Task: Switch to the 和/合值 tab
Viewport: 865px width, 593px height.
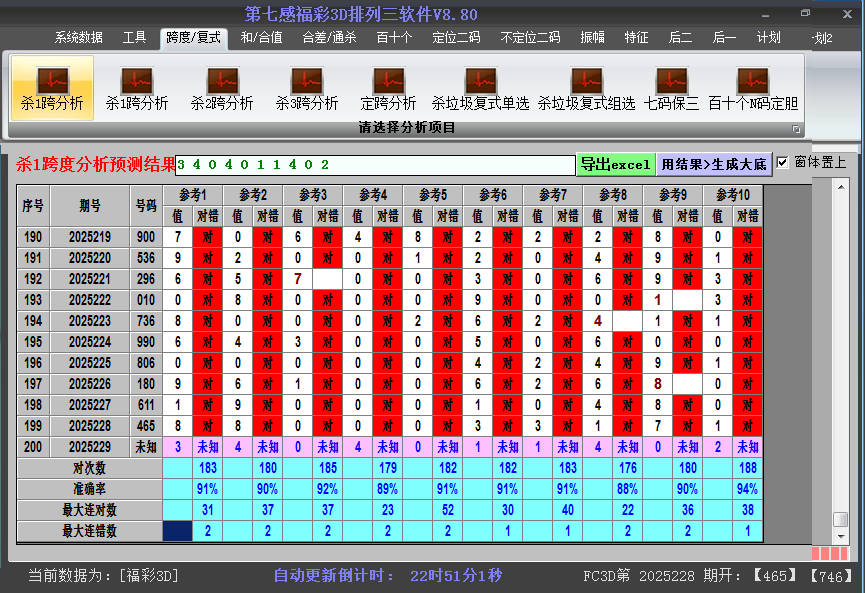Action: point(261,38)
